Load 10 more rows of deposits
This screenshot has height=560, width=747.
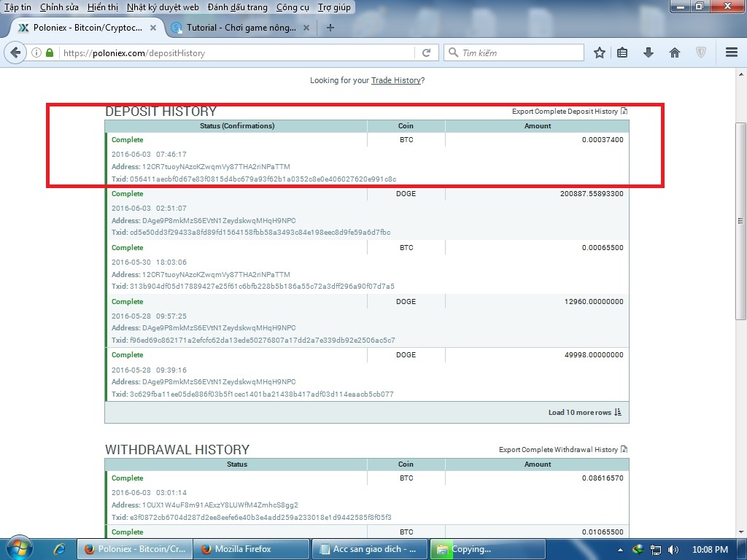580,412
